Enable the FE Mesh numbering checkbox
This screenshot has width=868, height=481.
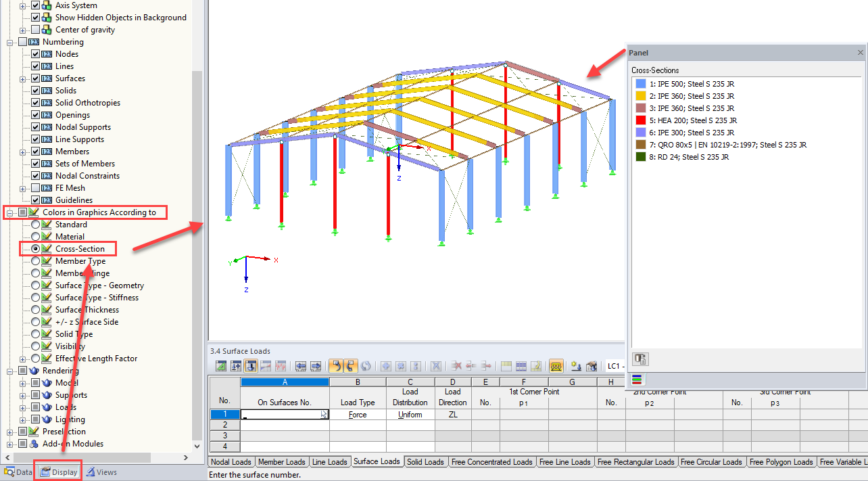36,188
